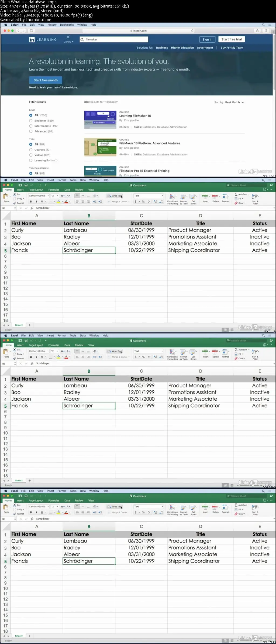The height and width of the screenshot is (644, 276).
Task: Click the Percent style button in the third Excel frame
Action: [x=143, y=512]
